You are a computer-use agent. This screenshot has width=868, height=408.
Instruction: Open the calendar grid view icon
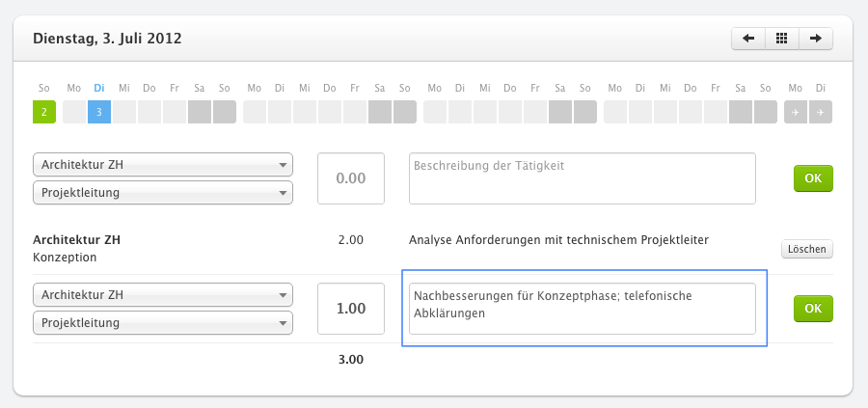[781, 39]
